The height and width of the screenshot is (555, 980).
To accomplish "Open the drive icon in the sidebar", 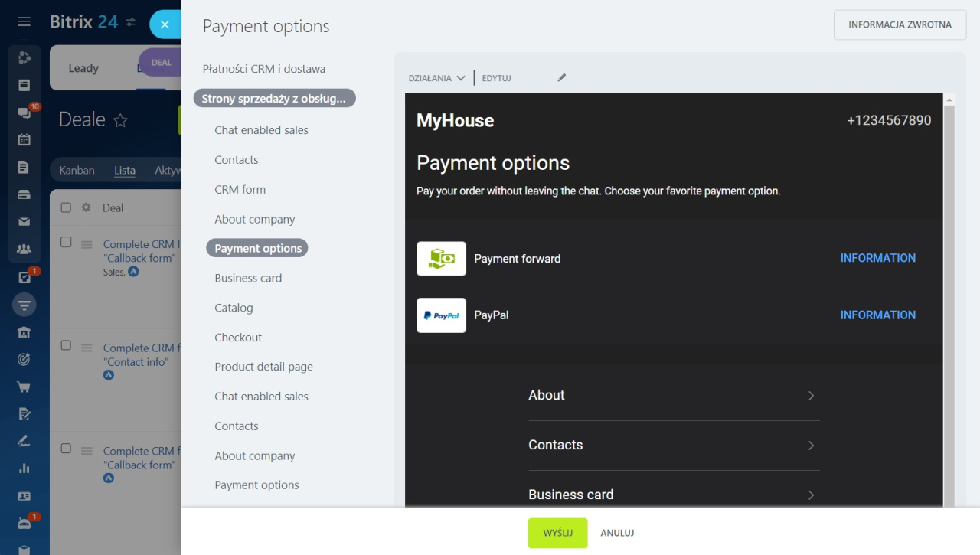I will [24, 194].
